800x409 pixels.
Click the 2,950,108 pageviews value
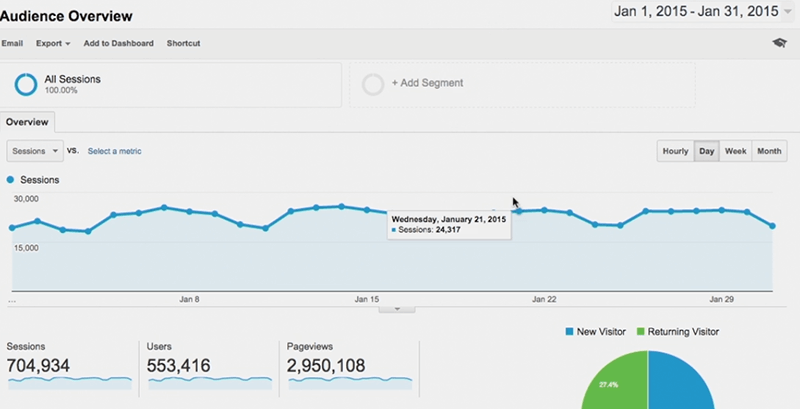326,366
